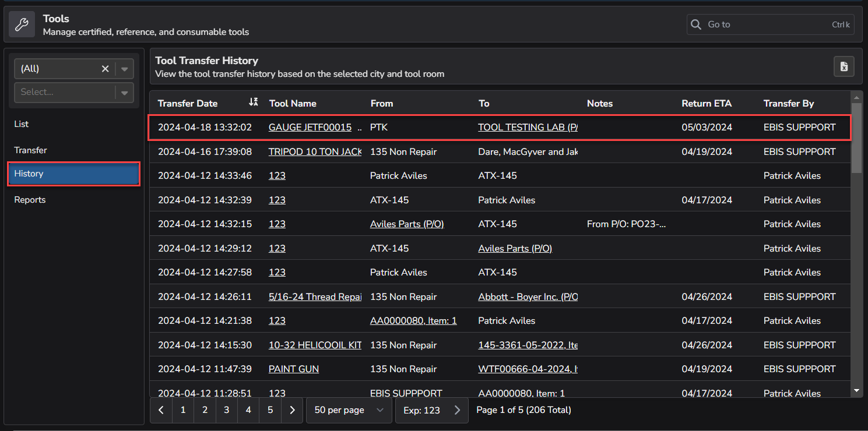Screen dimensions: 868x431
Task: Switch to the List view
Action: tap(22, 124)
